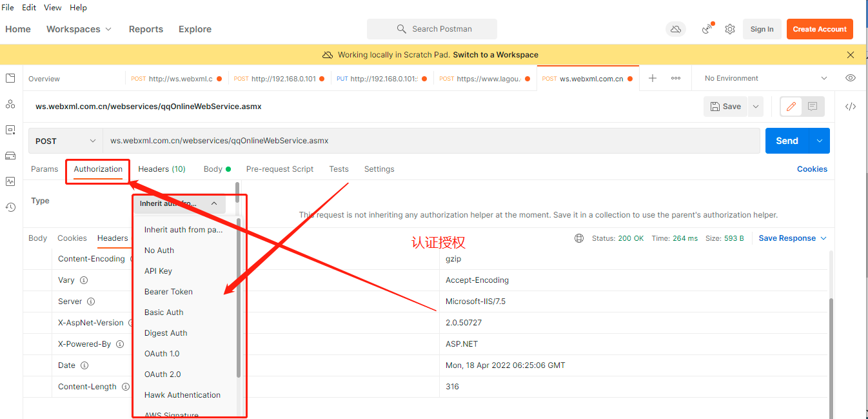Open the request Settings tab
Image resolution: width=868 pixels, height=419 pixels.
(x=379, y=169)
